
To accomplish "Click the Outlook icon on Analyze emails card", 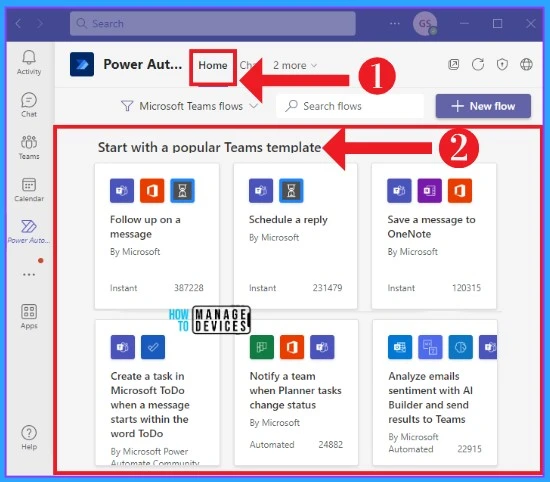I will 400,347.
